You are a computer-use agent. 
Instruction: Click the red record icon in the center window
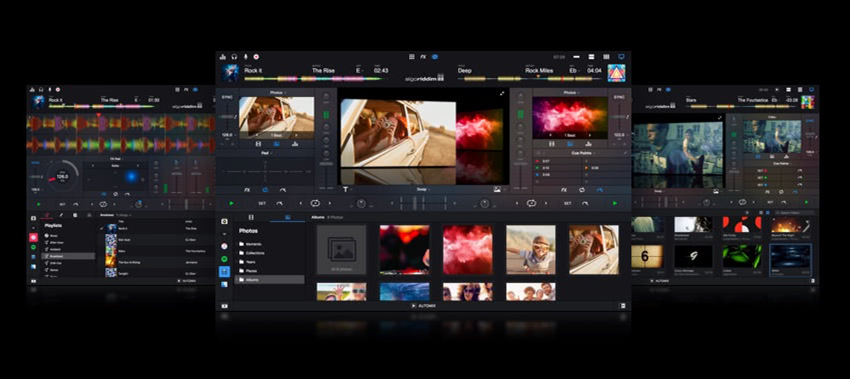(x=256, y=56)
